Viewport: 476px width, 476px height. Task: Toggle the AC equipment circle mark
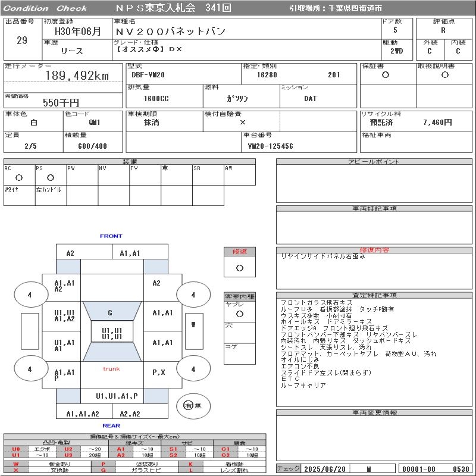[x=19, y=177]
